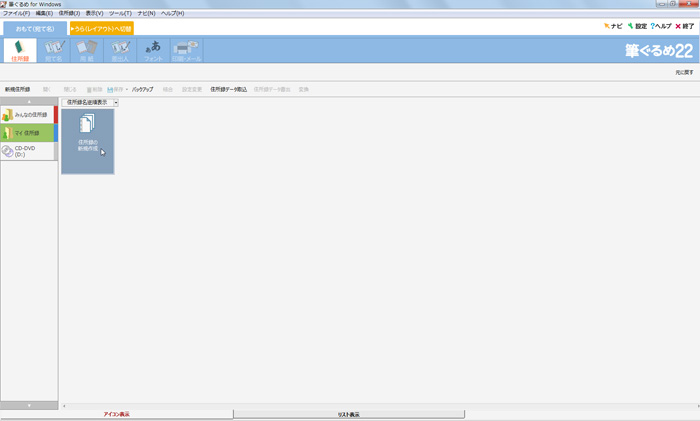
Task: Open 設定 settings from the top-right
Action: tap(637, 26)
